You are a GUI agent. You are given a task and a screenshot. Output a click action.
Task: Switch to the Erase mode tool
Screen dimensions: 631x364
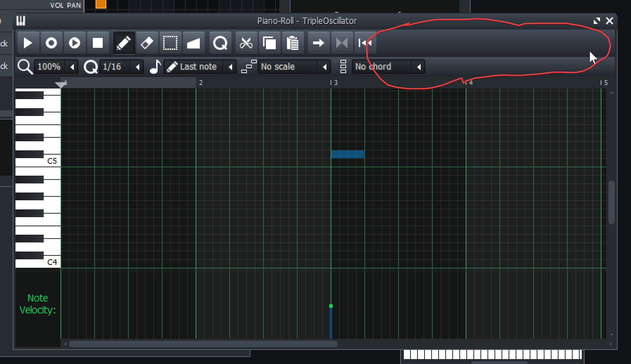point(147,43)
